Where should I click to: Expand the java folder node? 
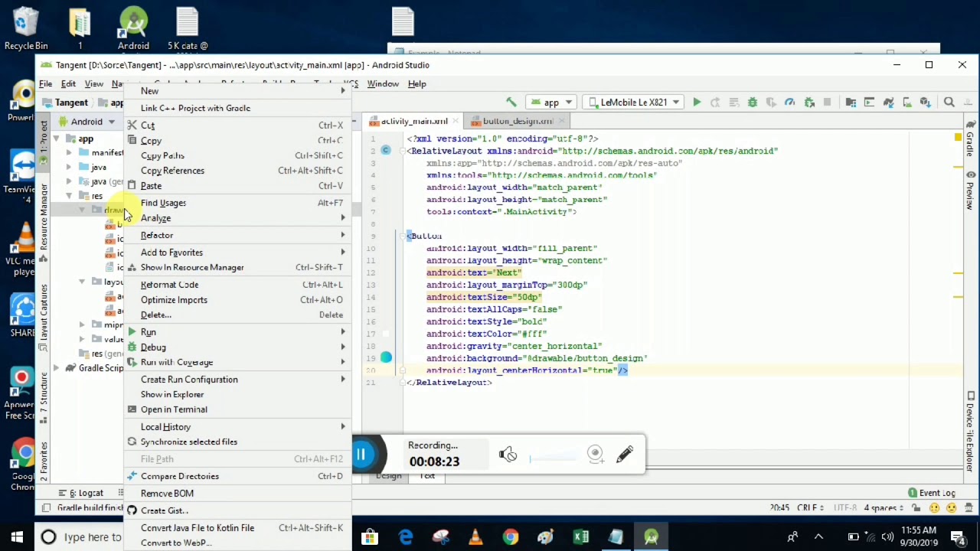click(x=69, y=167)
